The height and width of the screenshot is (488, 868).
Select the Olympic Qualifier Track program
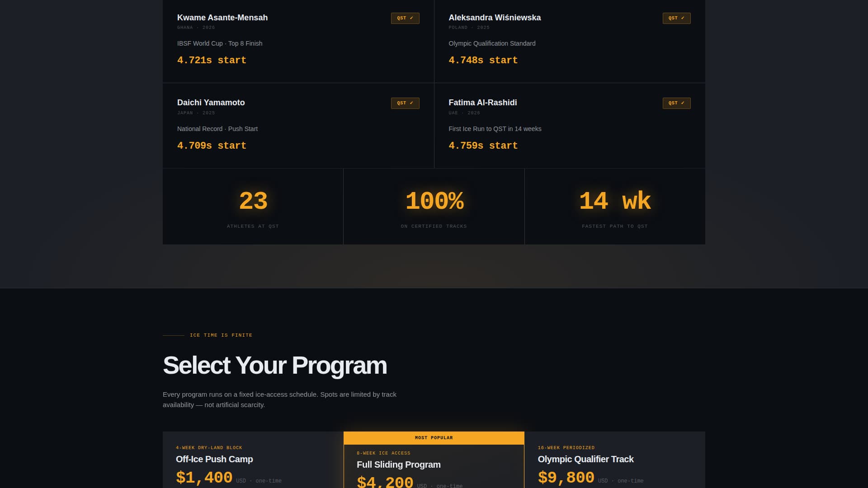tap(586, 459)
